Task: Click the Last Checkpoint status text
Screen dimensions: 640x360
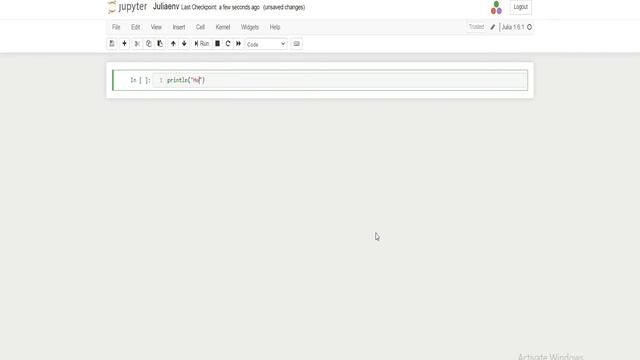Action: (220, 7)
